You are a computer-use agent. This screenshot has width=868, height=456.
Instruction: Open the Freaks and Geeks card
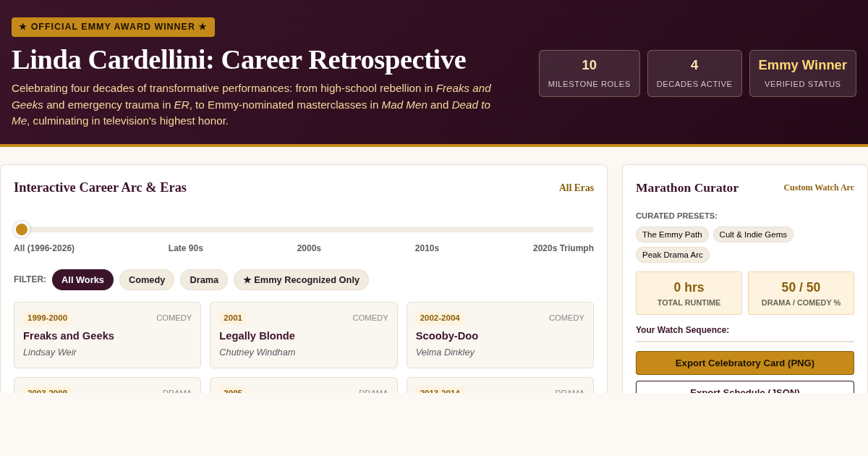pyautogui.click(x=107, y=335)
